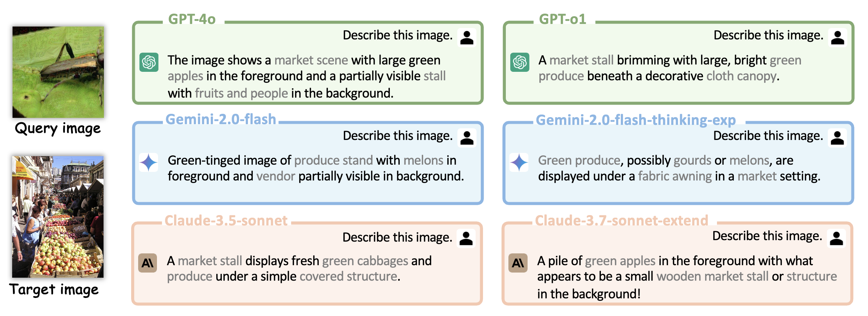Click the Gemini sparkle icon in flash-thinking-exp panel

[x=519, y=162]
